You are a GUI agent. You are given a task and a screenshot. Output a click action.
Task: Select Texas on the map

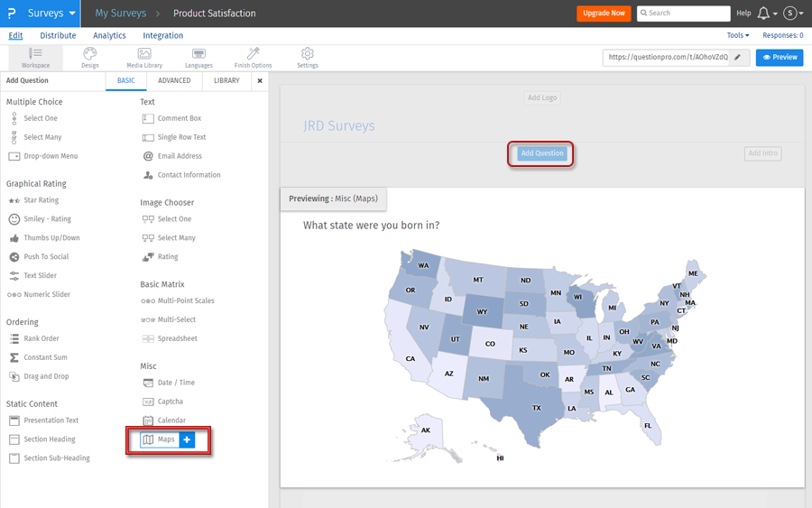(532, 405)
